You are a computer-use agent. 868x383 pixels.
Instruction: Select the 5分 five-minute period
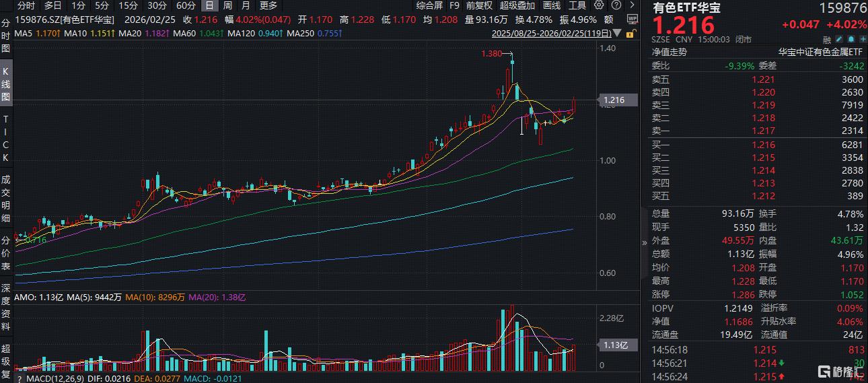pyautogui.click(x=102, y=5)
